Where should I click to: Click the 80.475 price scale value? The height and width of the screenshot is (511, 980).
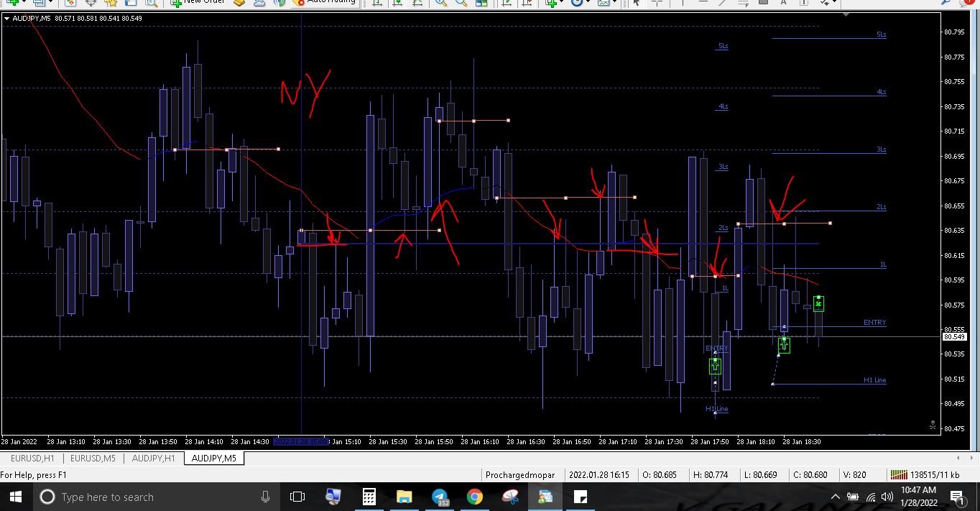[954, 429]
